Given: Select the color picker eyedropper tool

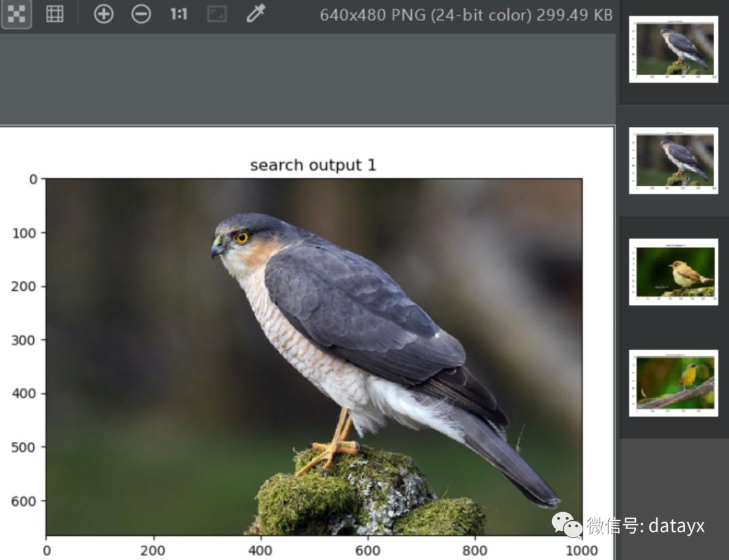Looking at the screenshot, I should click(256, 13).
